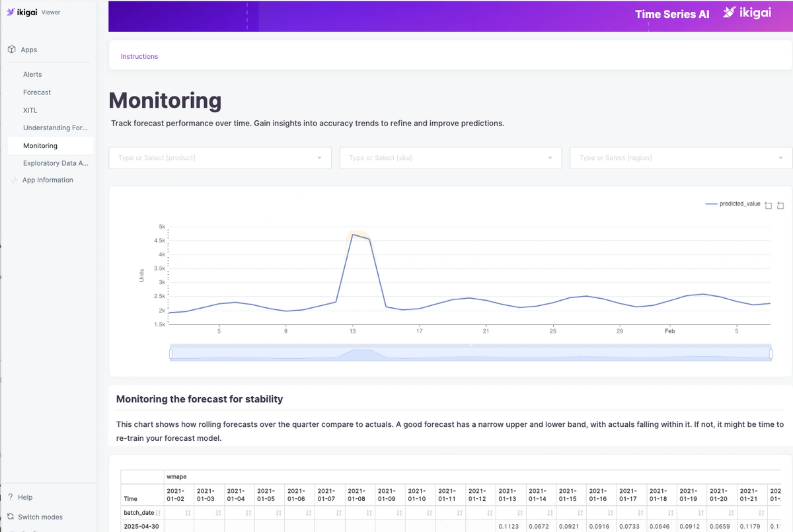Click the chart zoom reset icon
This screenshot has width=793, height=532.
780,206
